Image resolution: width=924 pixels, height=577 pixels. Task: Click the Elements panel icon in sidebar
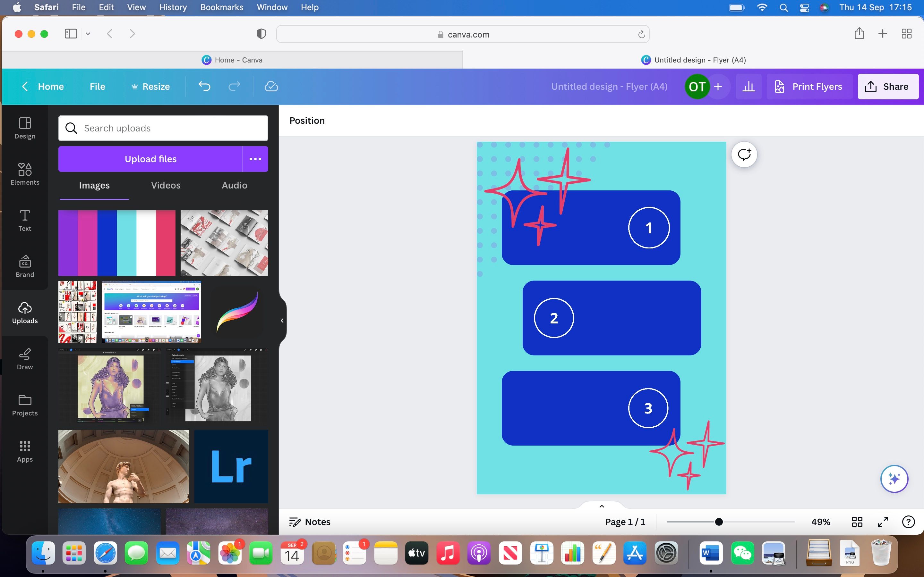point(25,173)
